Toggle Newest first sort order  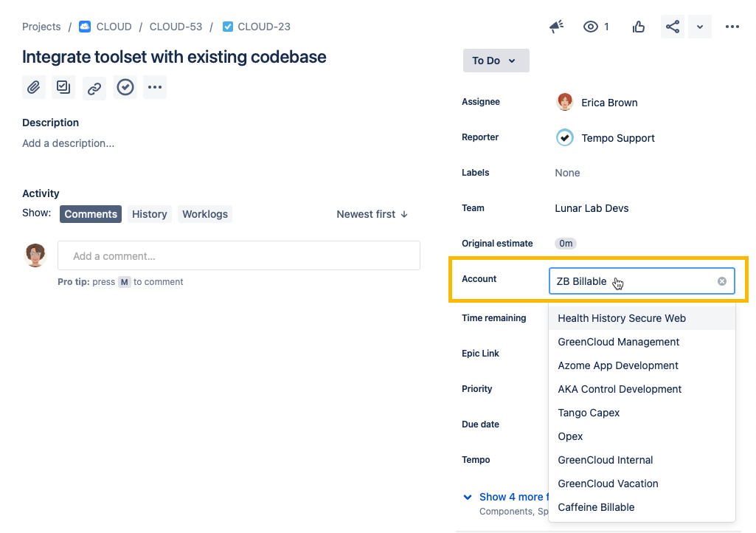[372, 214]
